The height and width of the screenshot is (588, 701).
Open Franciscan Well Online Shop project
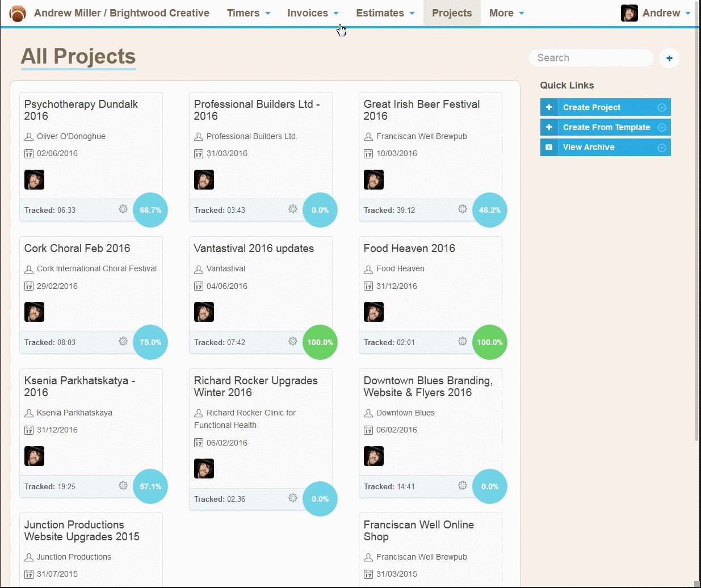[x=419, y=531]
